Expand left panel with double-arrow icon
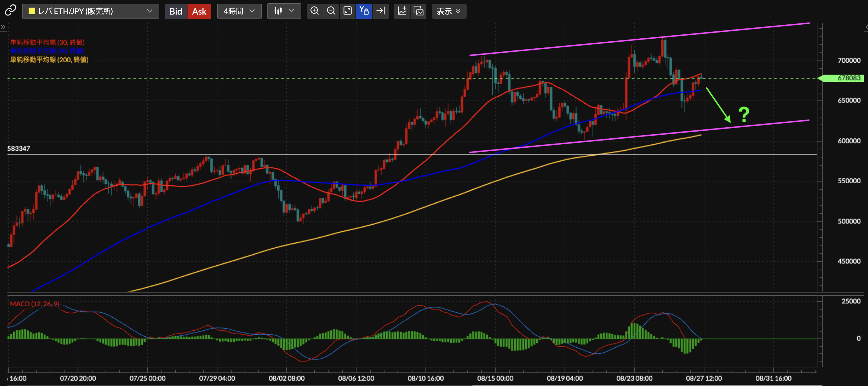 (x=3, y=27)
